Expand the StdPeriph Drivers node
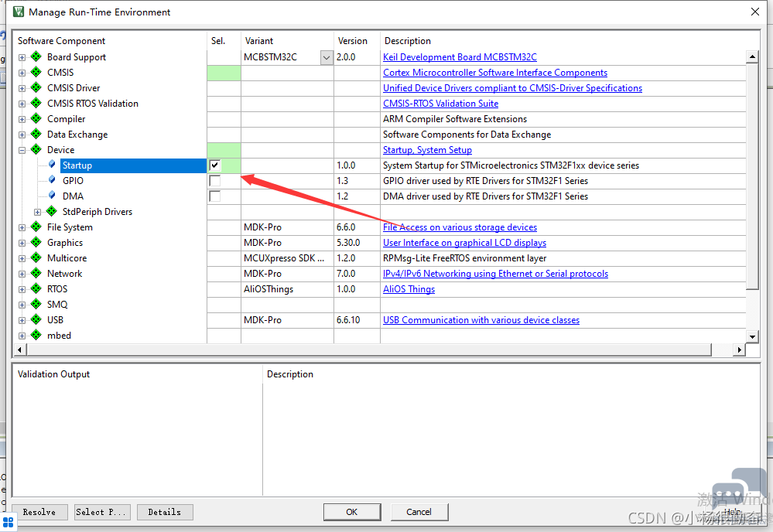Image resolution: width=773 pixels, height=532 pixels. point(37,213)
